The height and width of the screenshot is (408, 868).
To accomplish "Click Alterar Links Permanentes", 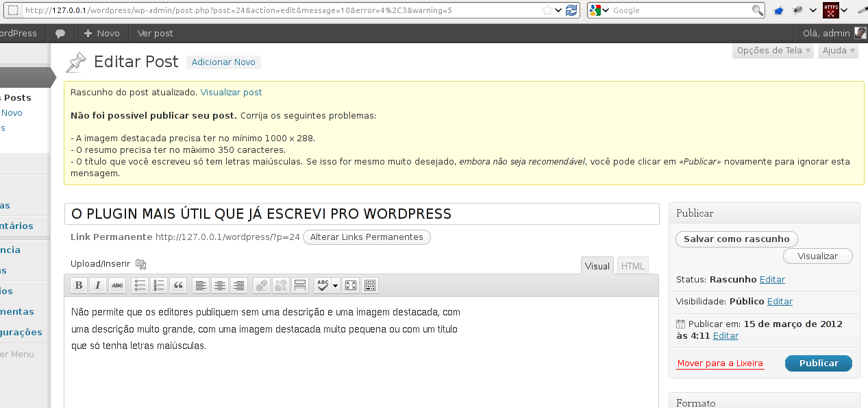I will click(x=367, y=237).
